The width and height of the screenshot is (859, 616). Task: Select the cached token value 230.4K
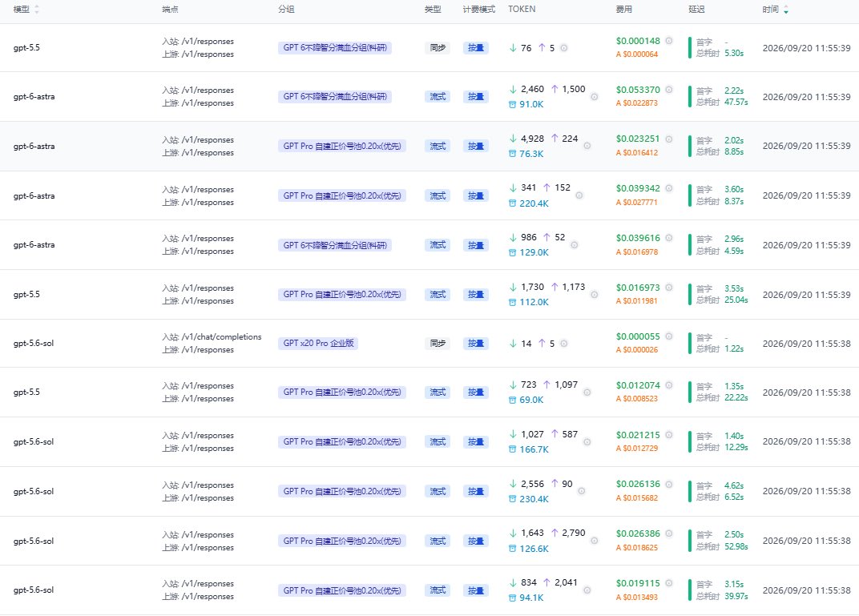click(534, 499)
